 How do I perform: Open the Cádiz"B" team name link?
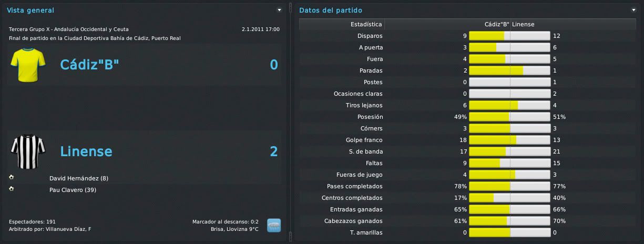[89, 65]
